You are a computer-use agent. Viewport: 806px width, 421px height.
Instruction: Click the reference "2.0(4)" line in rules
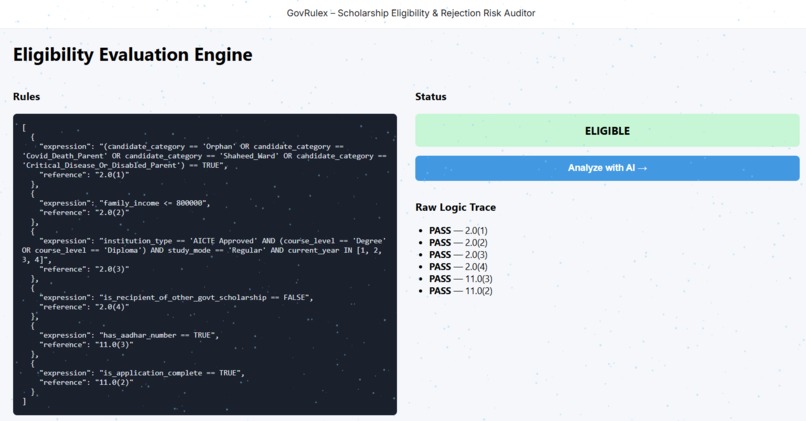point(84,307)
